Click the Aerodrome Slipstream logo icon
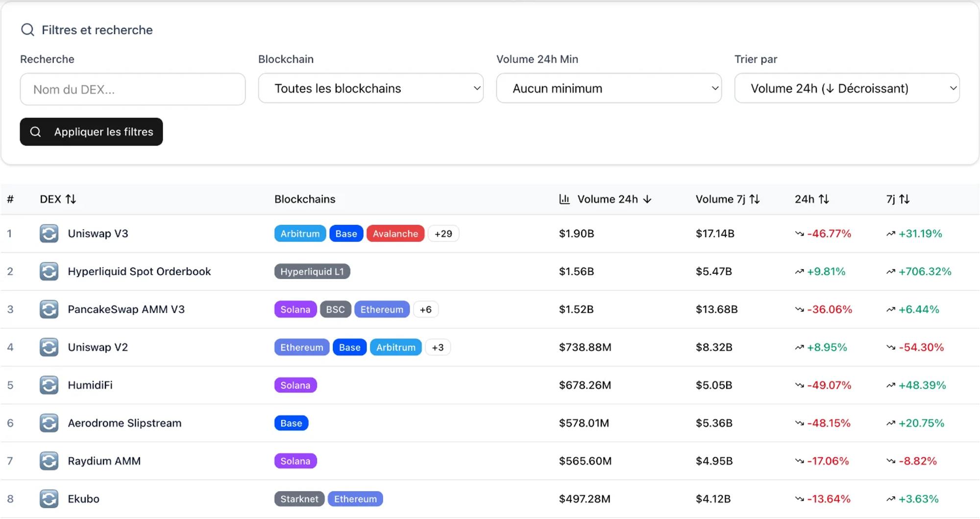The height and width of the screenshot is (519, 980). [49, 423]
